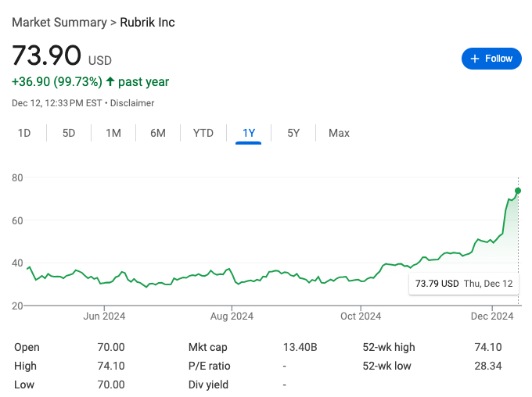The image size is (532, 397).
Task: Click the Rubrik Inc title text
Action: [147, 23]
